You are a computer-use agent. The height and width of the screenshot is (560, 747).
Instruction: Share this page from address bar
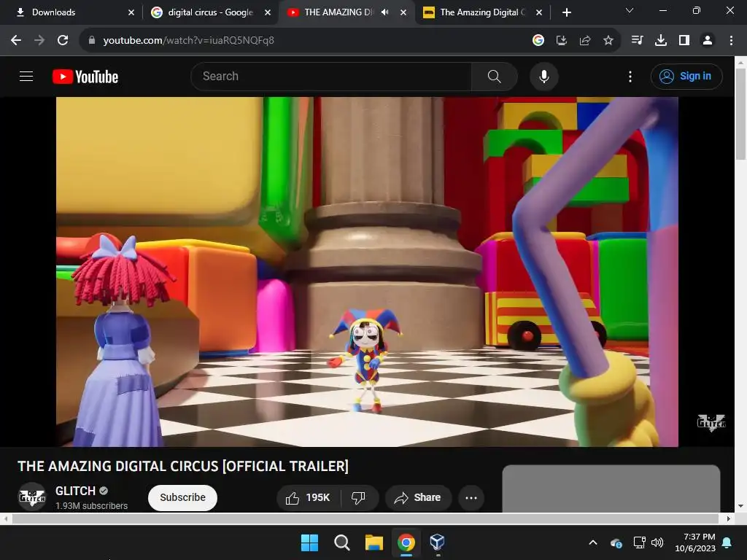(x=585, y=41)
